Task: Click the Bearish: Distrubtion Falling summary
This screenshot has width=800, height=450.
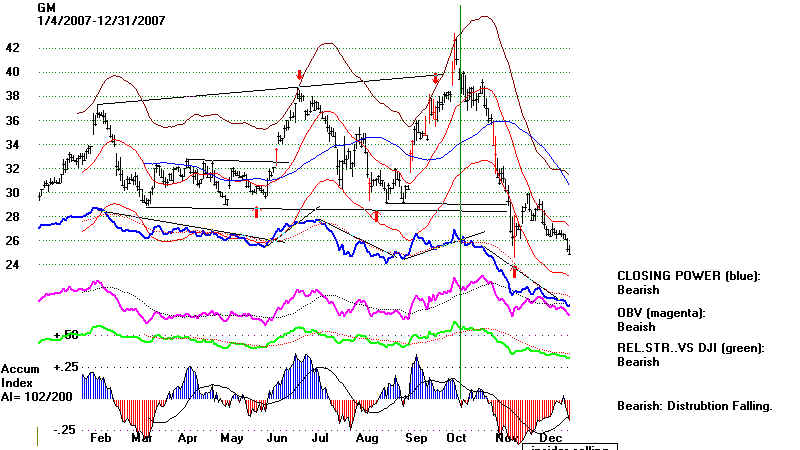Action: (x=695, y=406)
